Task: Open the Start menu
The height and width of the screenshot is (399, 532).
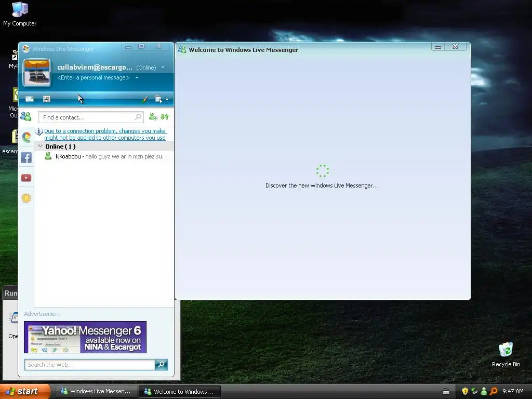Action: (x=25, y=392)
